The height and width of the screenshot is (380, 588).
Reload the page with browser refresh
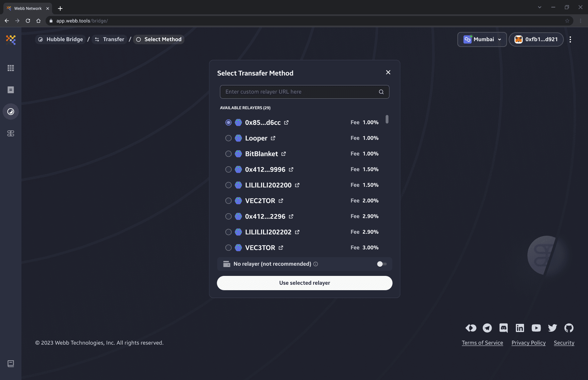coord(28,21)
